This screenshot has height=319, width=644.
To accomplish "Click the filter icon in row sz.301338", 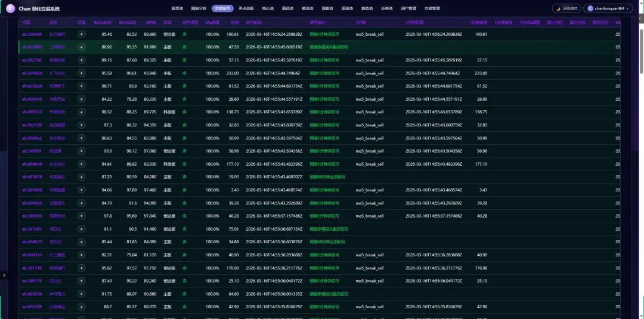I will pyautogui.click(x=81, y=268).
